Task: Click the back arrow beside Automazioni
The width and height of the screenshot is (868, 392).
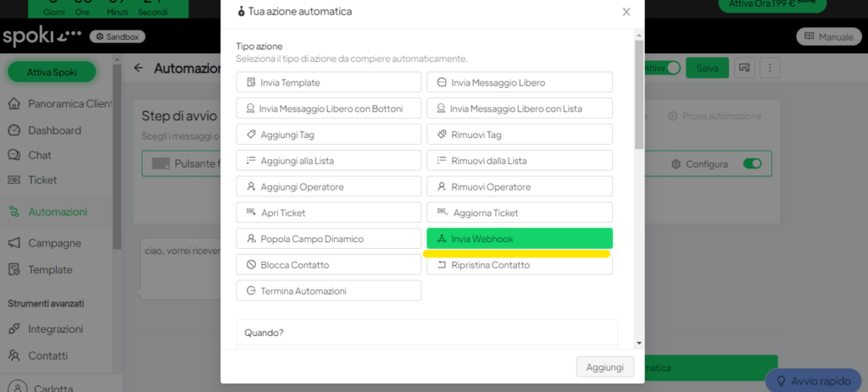Action: tap(138, 69)
